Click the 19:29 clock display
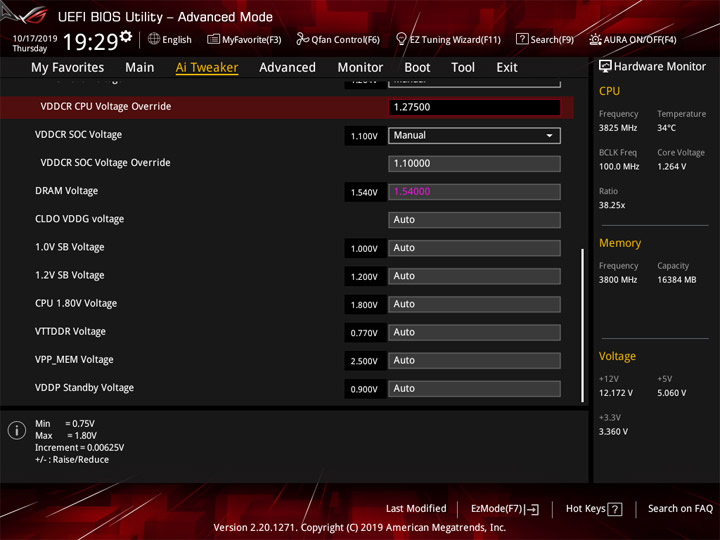 [x=90, y=42]
